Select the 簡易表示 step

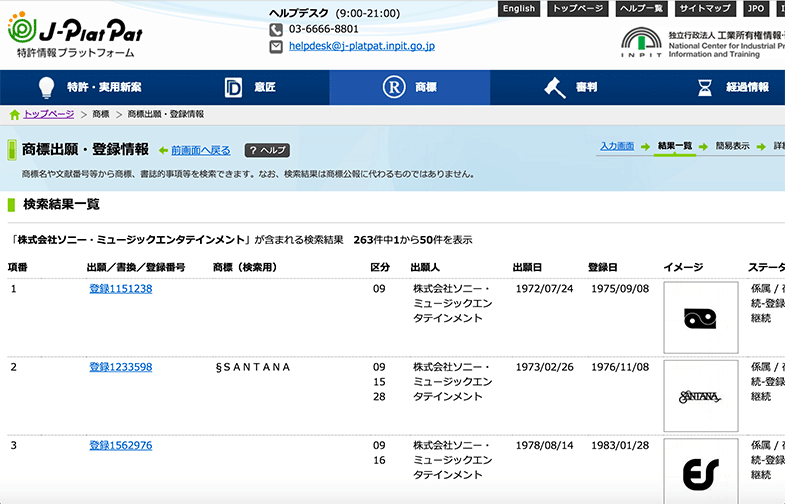coord(732,146)
